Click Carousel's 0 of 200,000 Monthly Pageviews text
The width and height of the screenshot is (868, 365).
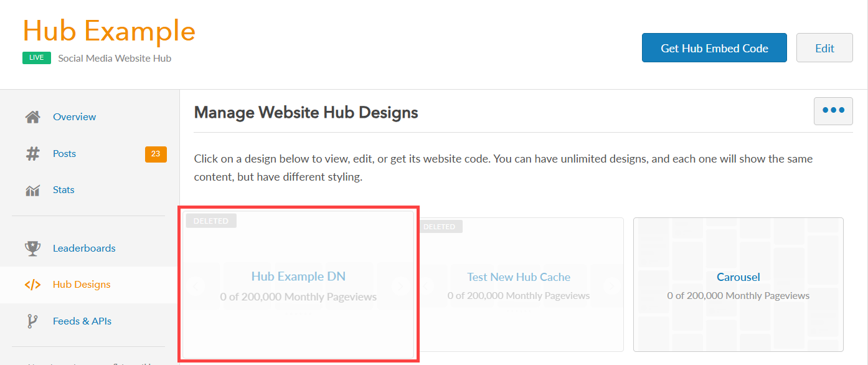click(738, 296)
